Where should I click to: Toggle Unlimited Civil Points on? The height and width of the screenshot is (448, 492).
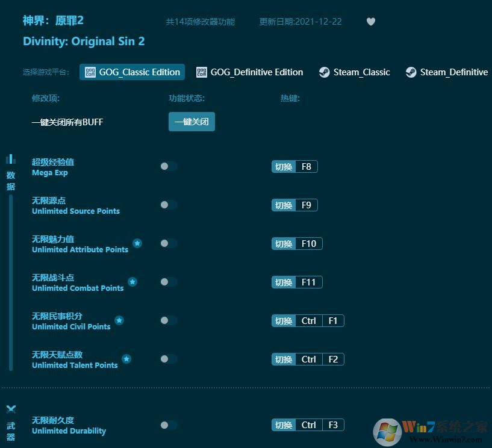tap(169, 320)
